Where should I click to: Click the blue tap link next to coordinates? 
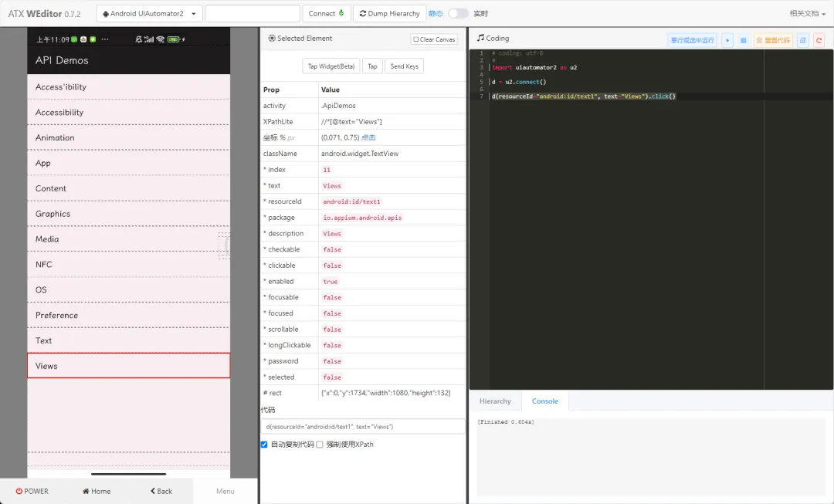pyautogui.click(x=368, y=137)
